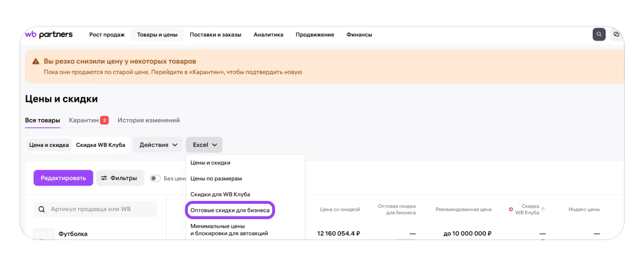This screenshot has height=266, width=644.
Task: Open Финансы menu
Action: click(x=359, y=34)
